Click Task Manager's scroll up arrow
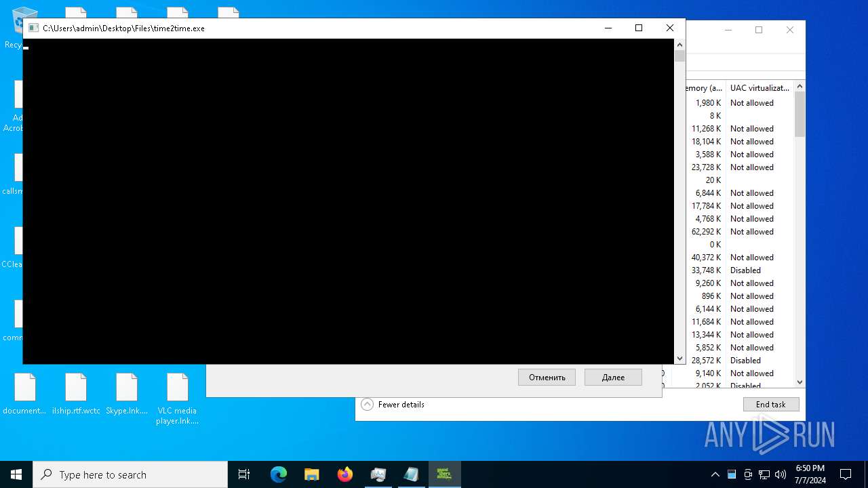The height and width of the screenshot is (488, 868). coord(800,86)
